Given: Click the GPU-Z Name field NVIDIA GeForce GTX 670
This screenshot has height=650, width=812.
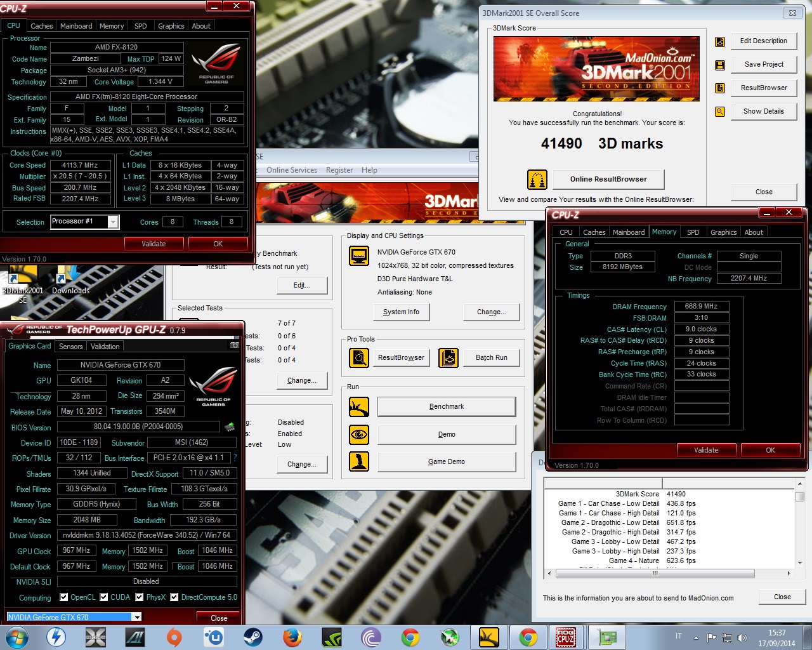Looking at the screenshot, I should [121, 365].
